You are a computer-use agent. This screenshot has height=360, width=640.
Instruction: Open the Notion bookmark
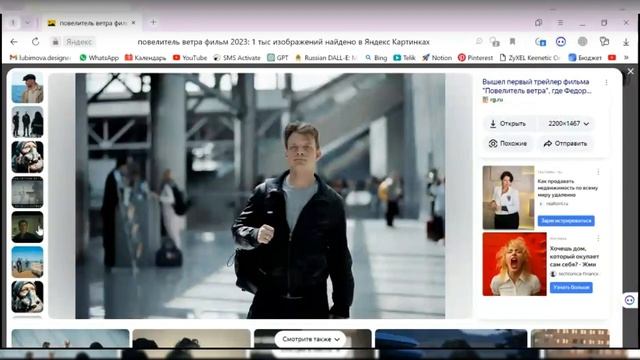pyautogui.click(x=437, y=58)
